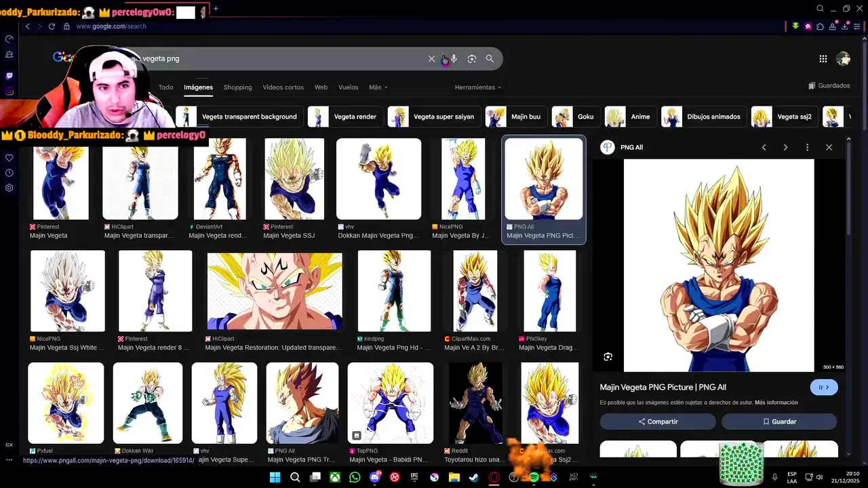Open the Google apps grid
The width and height of the screenshot is (868, 488).
point(823,59)
